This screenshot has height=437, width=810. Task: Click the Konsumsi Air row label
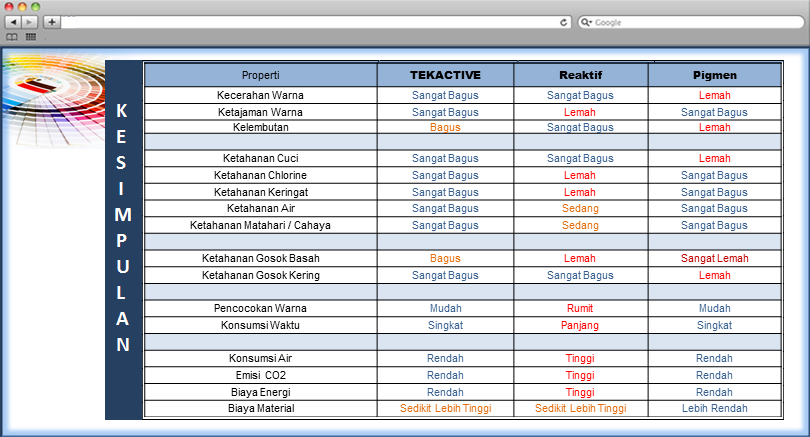[261, 358]
